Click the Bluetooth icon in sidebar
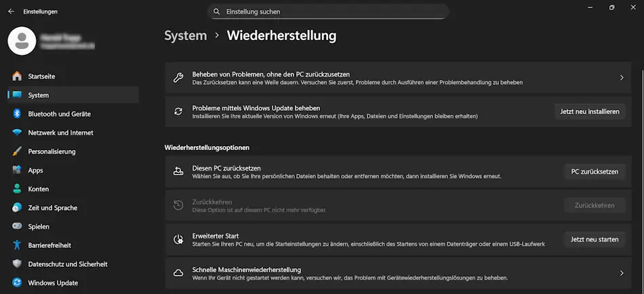644x294 pixels. (17, 114)
